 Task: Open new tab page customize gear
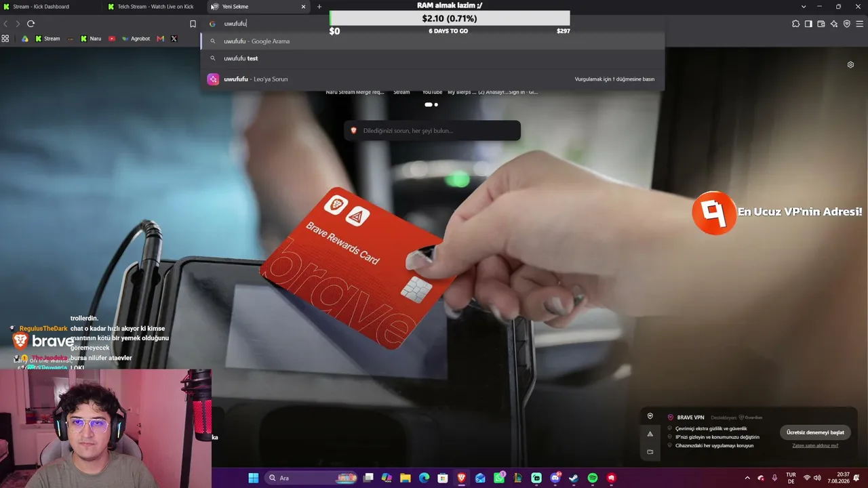click(x=850, y=65)
